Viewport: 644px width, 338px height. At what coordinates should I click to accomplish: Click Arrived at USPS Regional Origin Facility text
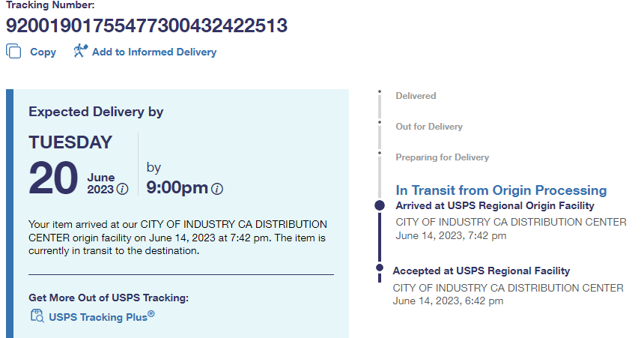[x=494, y=205]
